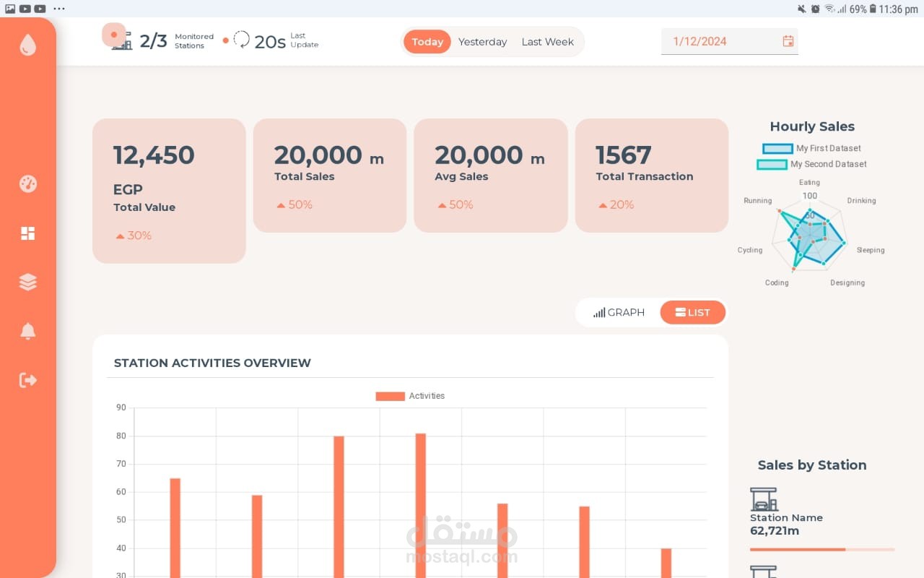Open notifications via the bell icon
Viewport: 924px width, 578px height.
coord(27,331)
